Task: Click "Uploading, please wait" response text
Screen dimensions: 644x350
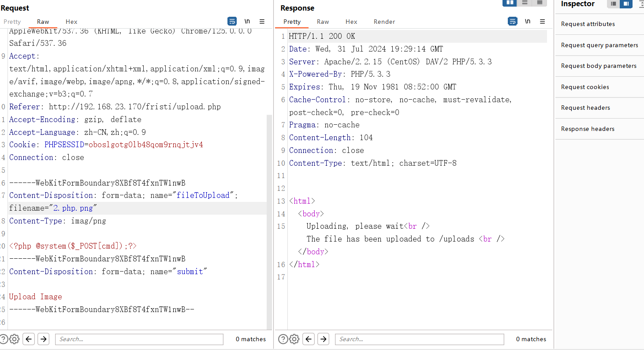Action: (x=355, y=226)
